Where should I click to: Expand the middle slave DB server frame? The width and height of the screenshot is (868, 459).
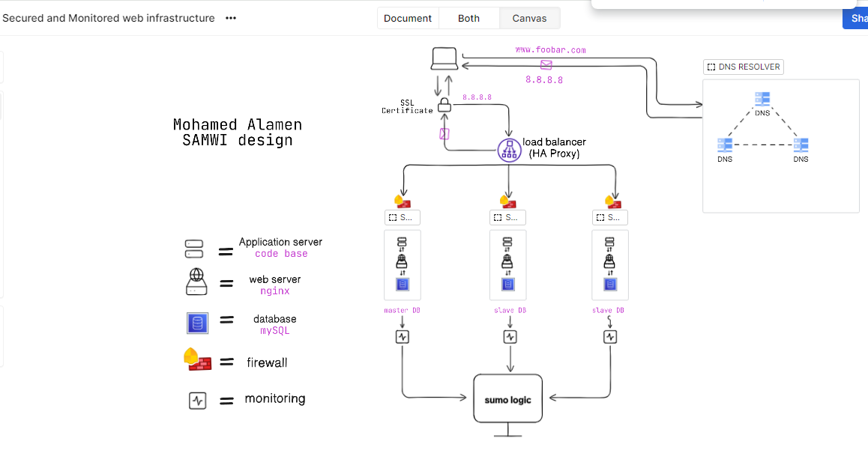click(508, 217)
